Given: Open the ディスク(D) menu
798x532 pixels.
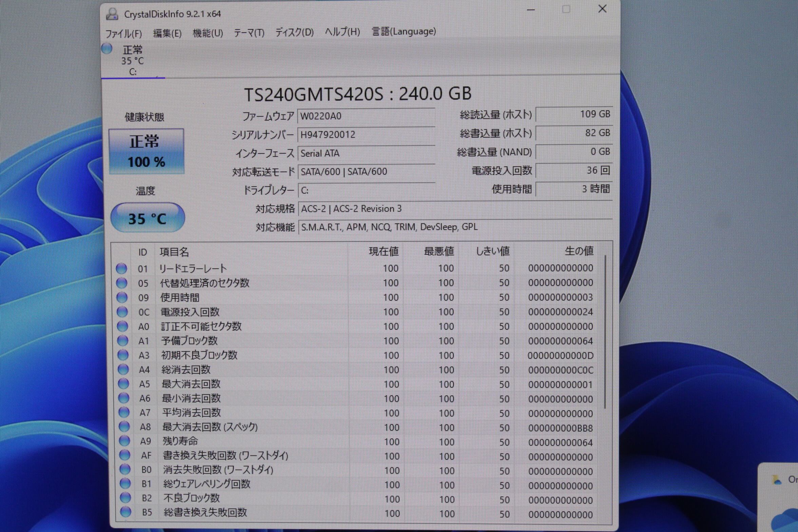Looking at the screenshot, I should tap(294, 32).
